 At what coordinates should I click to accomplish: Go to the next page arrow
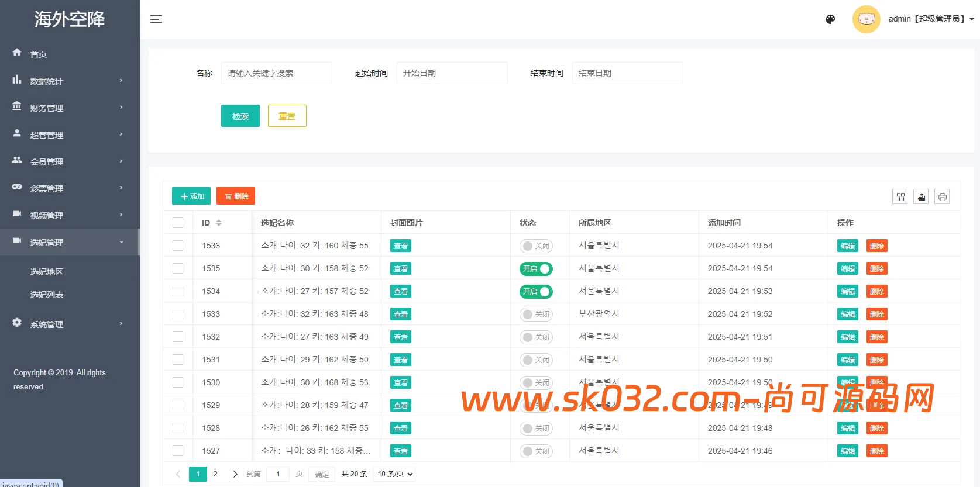pyautogui.click(x=235, y=474)
